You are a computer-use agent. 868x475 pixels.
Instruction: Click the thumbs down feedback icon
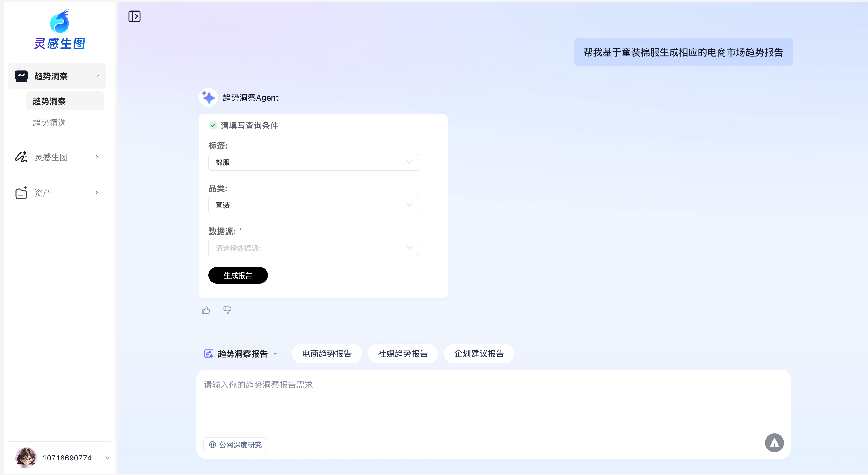(x=227, y=310)
